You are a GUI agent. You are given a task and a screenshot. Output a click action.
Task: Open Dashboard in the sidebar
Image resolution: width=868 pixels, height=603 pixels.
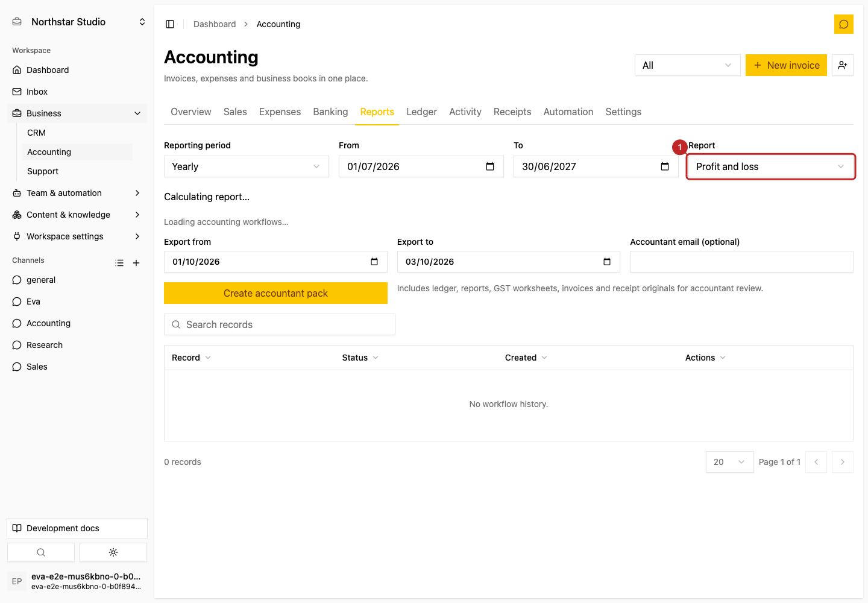click(77, 70)
